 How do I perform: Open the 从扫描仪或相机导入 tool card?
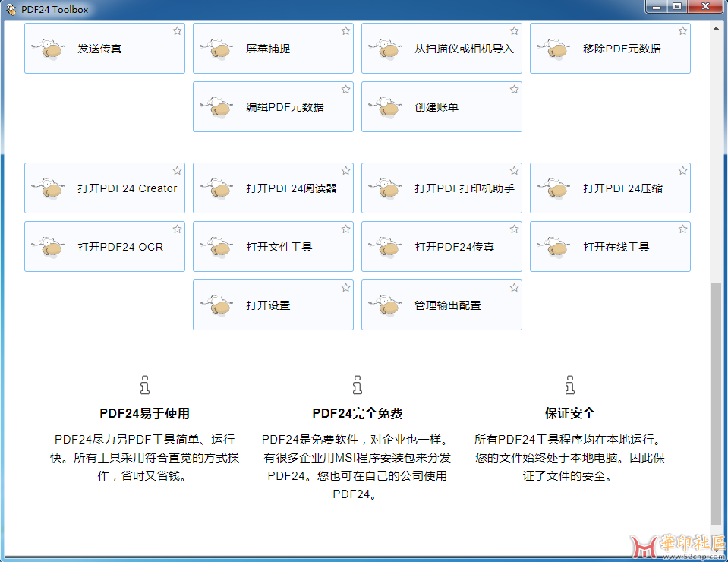442,49
